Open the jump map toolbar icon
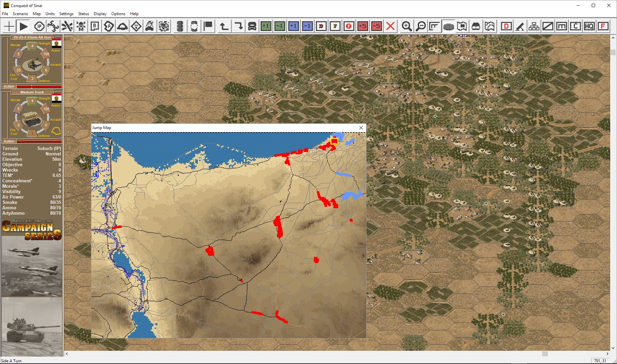The height and width of the screenshot is (364, 617). [462, 26]
